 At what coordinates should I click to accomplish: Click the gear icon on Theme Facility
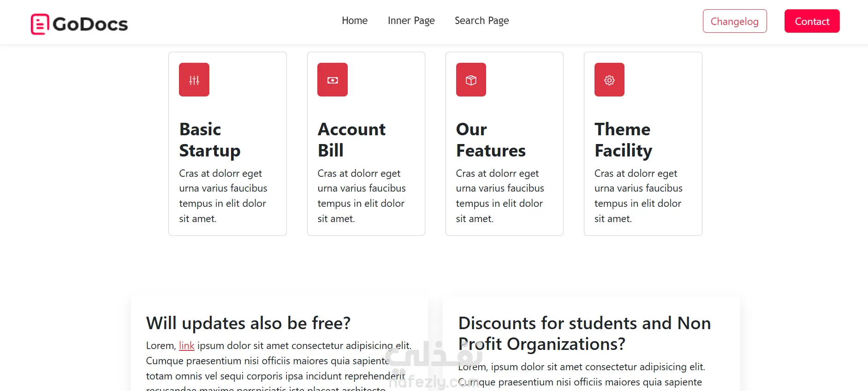609,80
